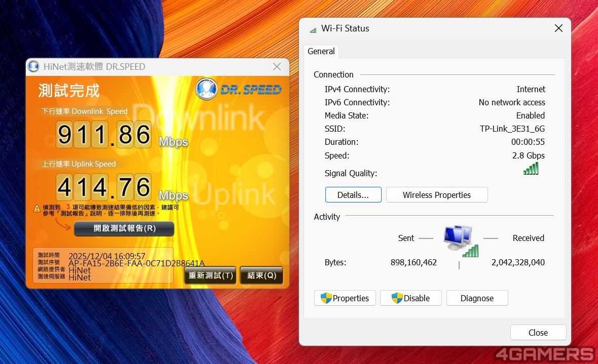The width and height of the screenshot is (598, 364).
Task: Click the shield icon on the Disable button
Action: pyautogui.click(x=397, y=298)
